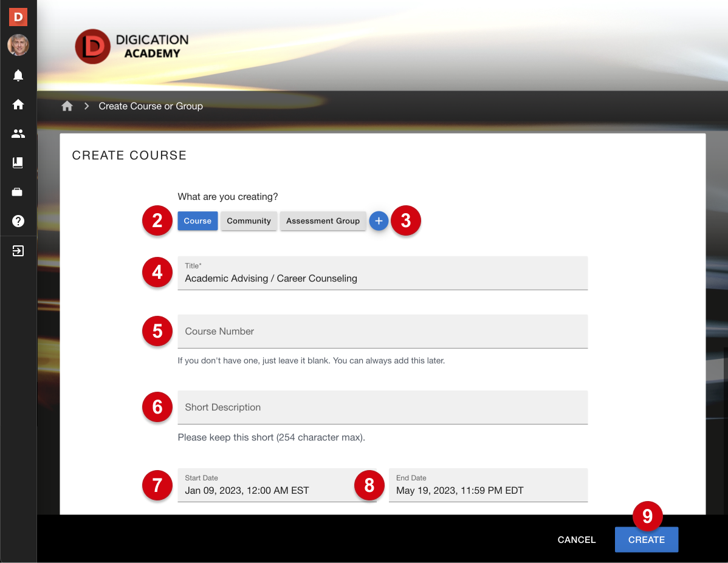
Task: Open notifications bell icon
Action: [x=18, y=75]
